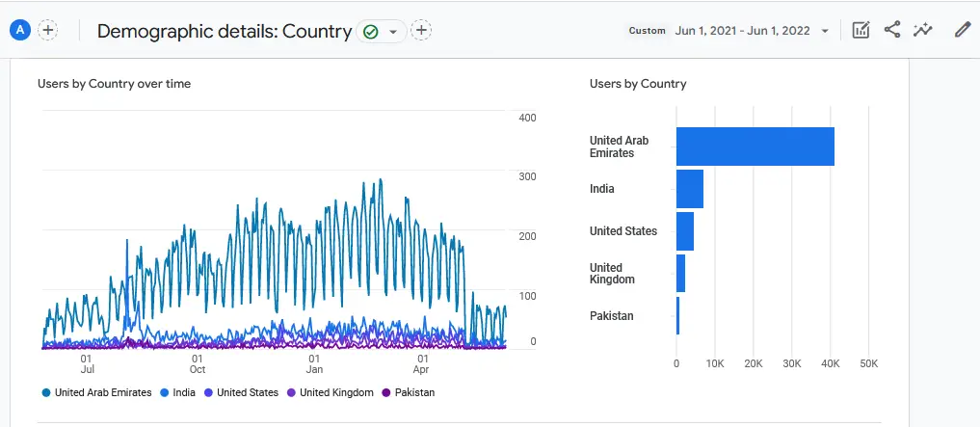Toggle United Arab Emirates series in legend
Screen dimensions: 980x427
coord(96,392)
